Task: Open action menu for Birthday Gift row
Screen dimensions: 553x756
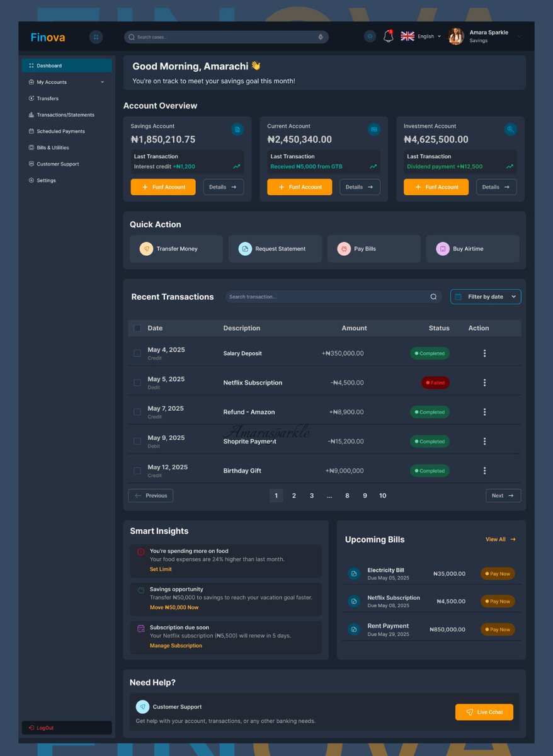Action: click(484, 471)
